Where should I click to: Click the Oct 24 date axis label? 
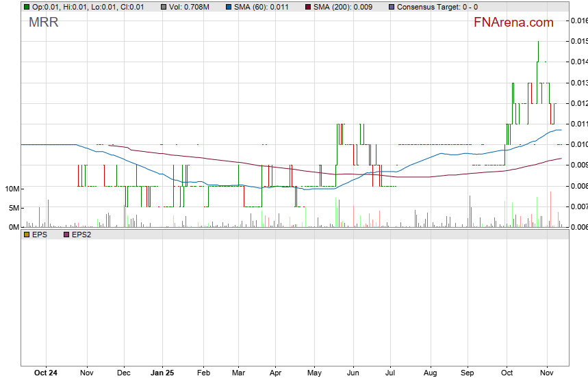pyautogui.click(x=46, y=373)
